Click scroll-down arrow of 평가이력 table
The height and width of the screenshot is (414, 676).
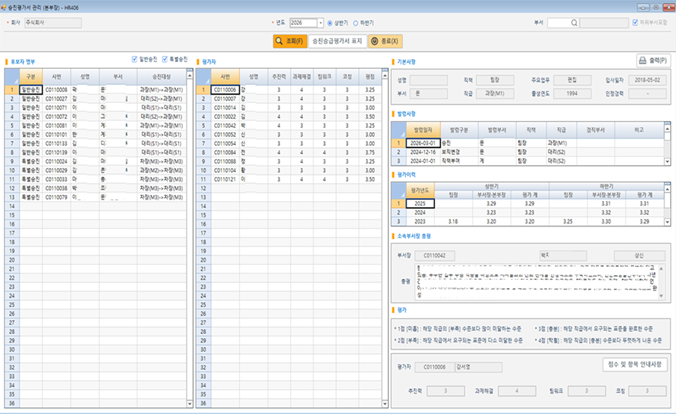click(667, 223)
